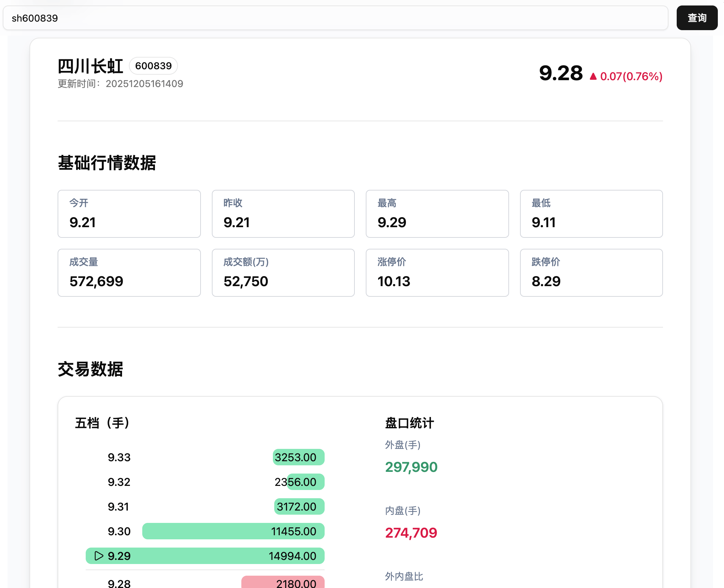This screenshot has height=588, width=724.
Task: Click the 内盘 value 274,709
Action: (411, 533)
